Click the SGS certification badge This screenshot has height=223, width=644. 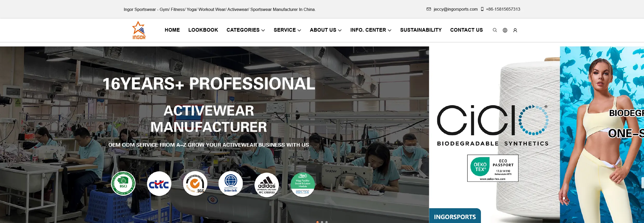pos(195,183)
